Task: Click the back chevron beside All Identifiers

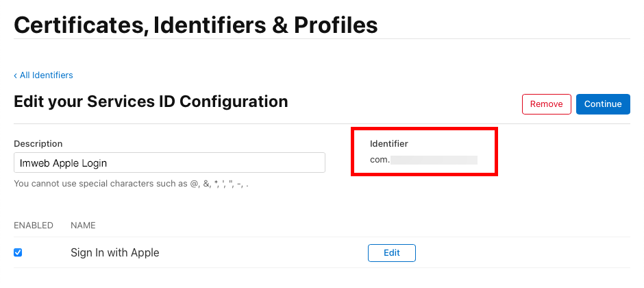Action: (x=16, y=75)
